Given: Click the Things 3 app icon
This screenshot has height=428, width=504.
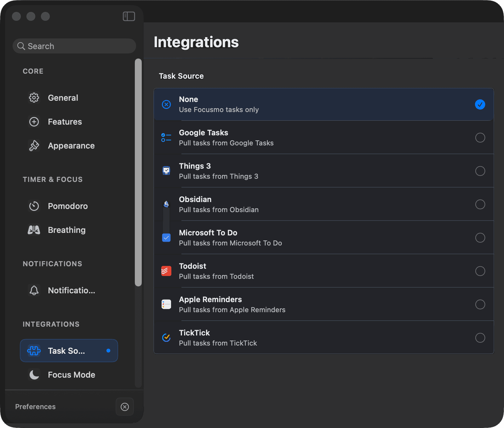Looking at the screenshot, I should 166,171.
